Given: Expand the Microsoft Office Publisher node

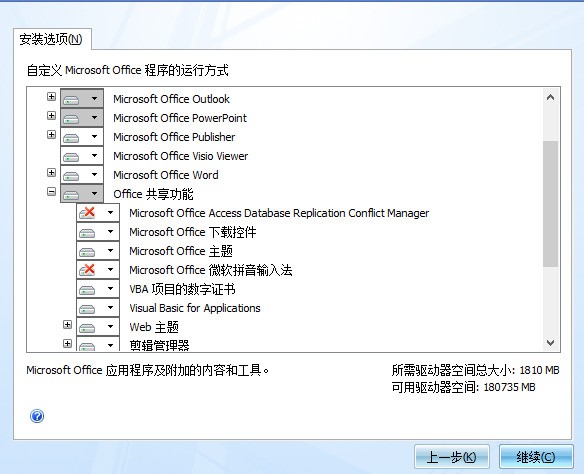Looking at the screenshot, I should 51,135.
